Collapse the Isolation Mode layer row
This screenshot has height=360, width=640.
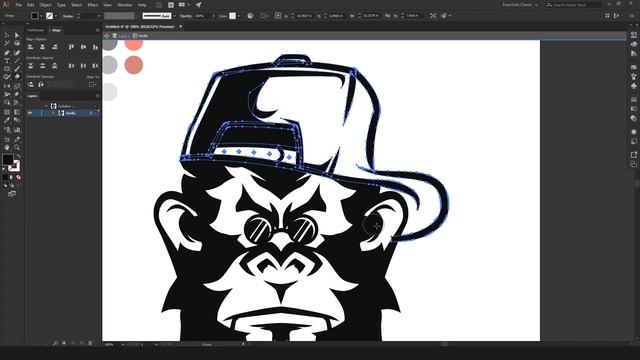point(46,106)
